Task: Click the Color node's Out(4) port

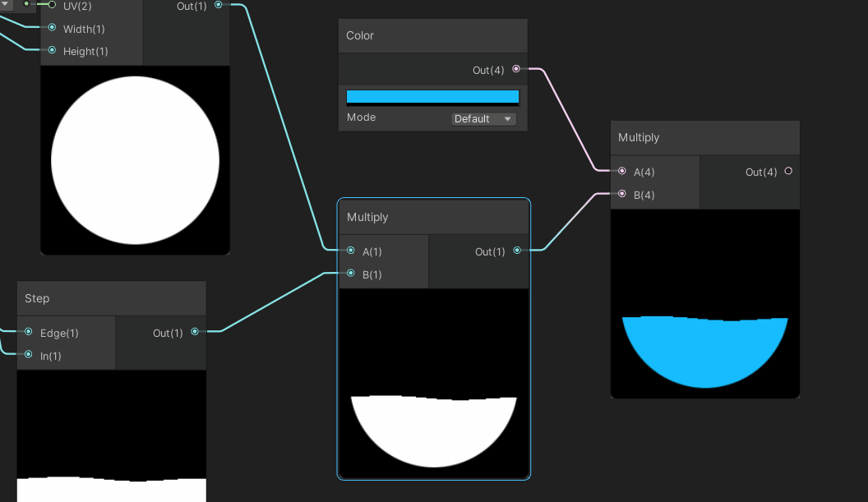Action: pos(516,69)
